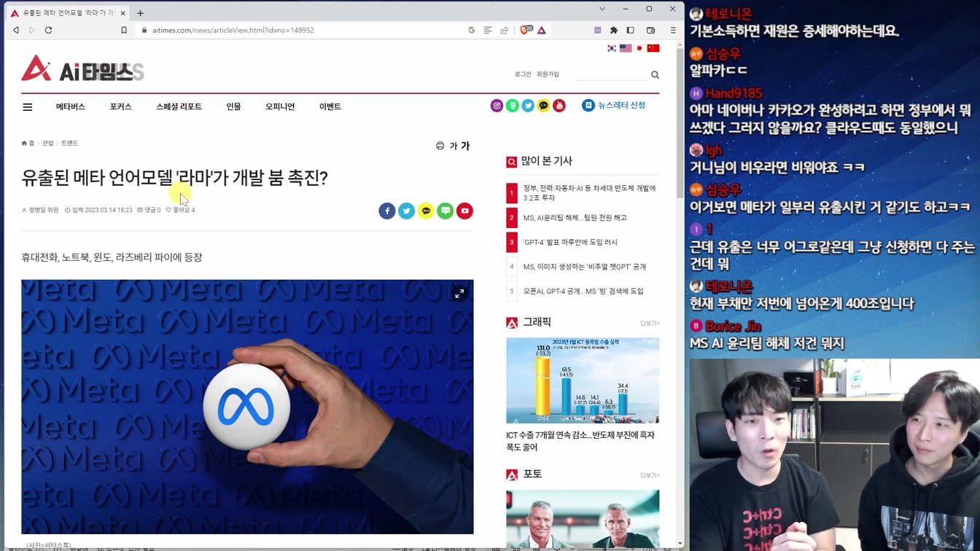The width and height of the screenshot is (980, 551).
Task: Open AI Times Twitter icon in nav
Action: 528,106
